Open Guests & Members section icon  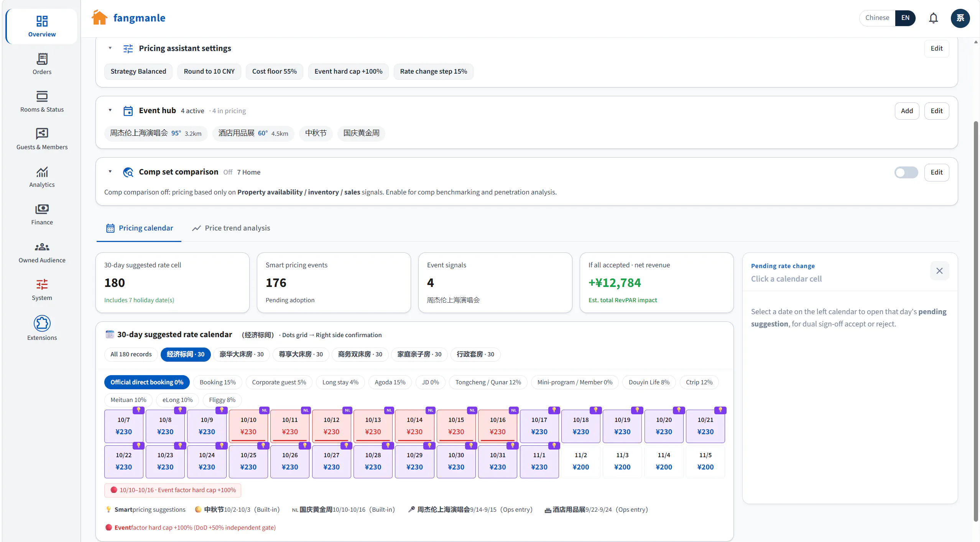coord(42,134)
